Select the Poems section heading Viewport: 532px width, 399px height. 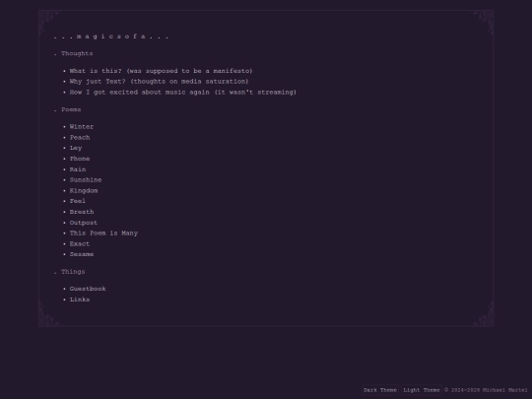[71, 109]
